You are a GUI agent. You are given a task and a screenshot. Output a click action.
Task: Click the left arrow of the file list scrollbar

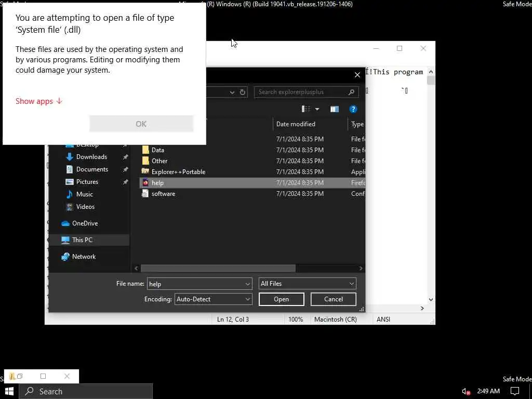click(x=136, y=268)
